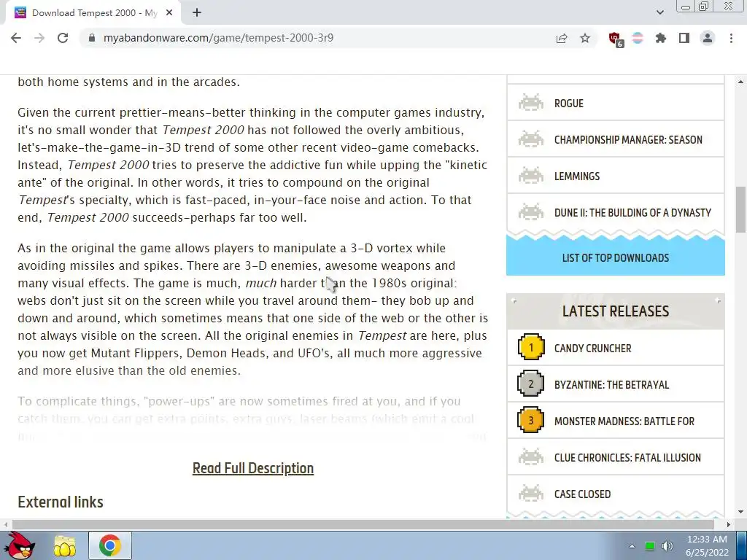Click invader icon beside Clue Chronicles
The height and width of the screenshot is (560, 747).
click(x=531, y=456)
